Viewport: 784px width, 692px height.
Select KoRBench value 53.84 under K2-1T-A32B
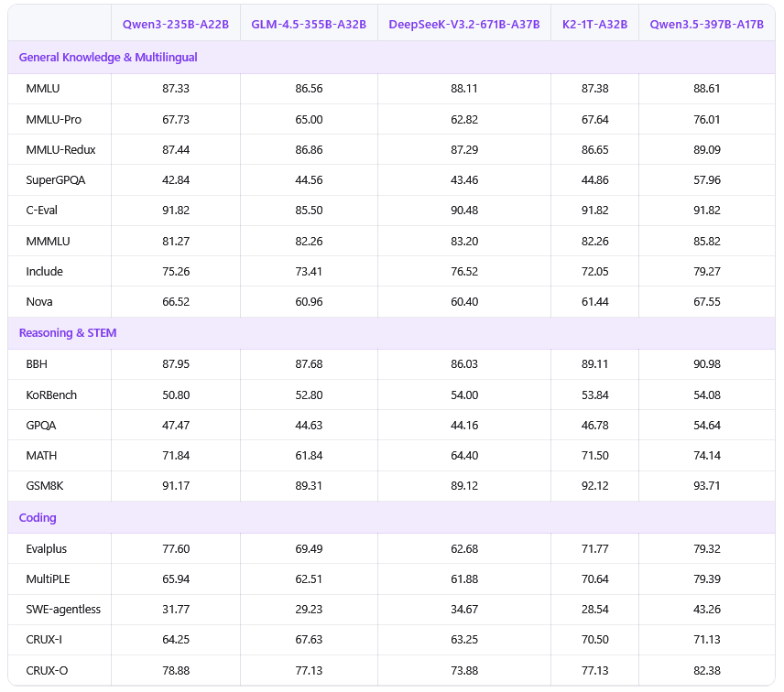[594, 395]
